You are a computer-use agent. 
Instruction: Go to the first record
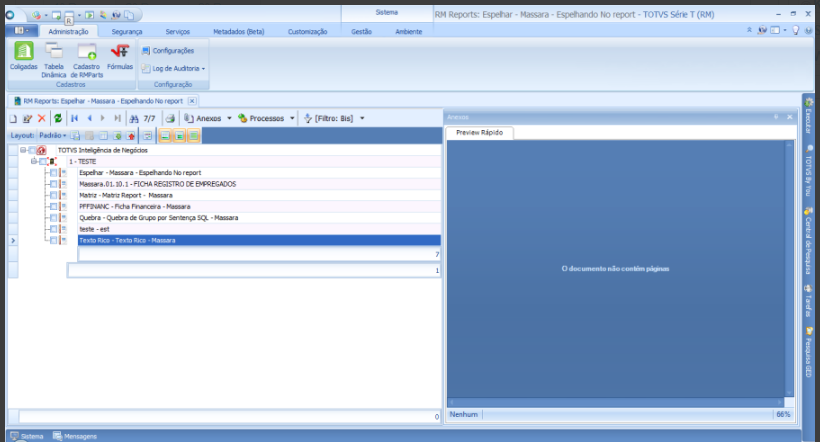[74, 119]
